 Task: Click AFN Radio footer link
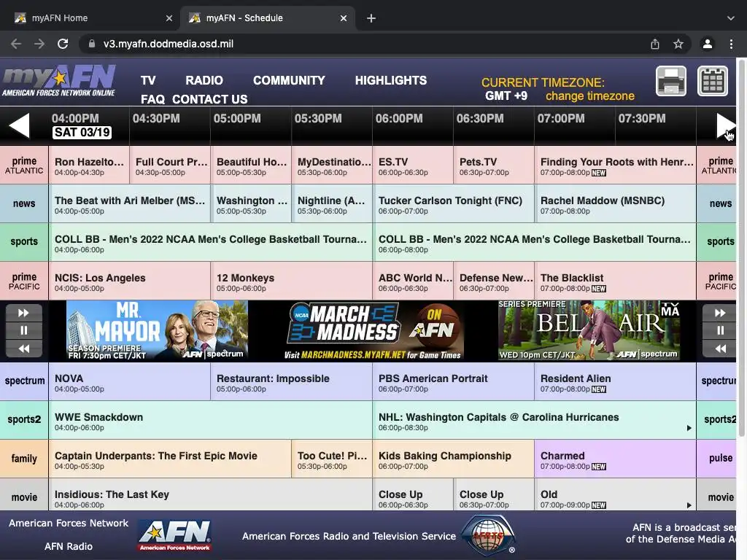point(69,546)
